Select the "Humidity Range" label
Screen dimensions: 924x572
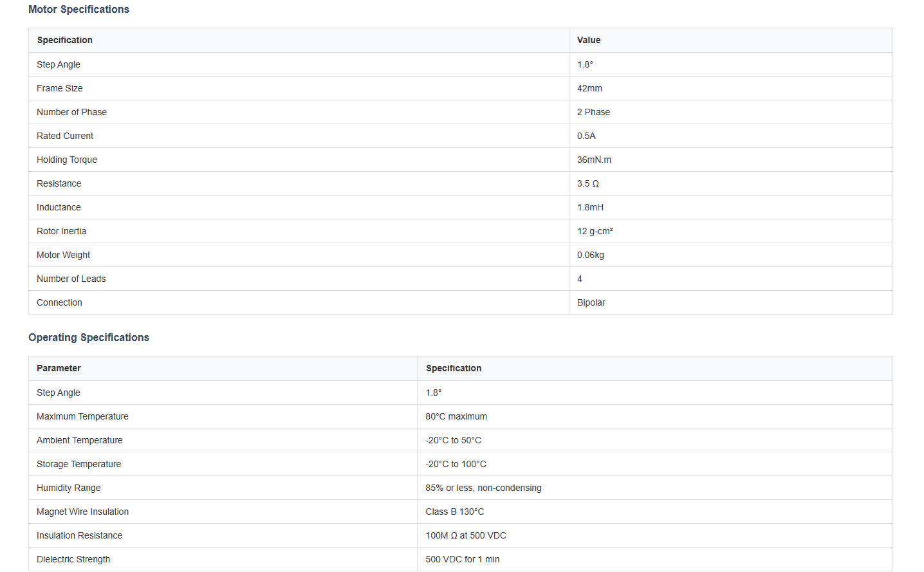pos(68,488)
